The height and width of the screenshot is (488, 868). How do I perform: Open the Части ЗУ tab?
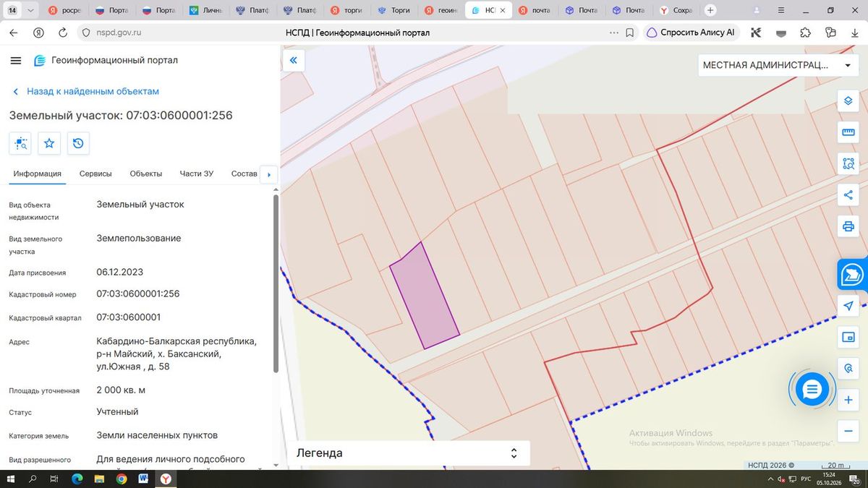(197, 174)
